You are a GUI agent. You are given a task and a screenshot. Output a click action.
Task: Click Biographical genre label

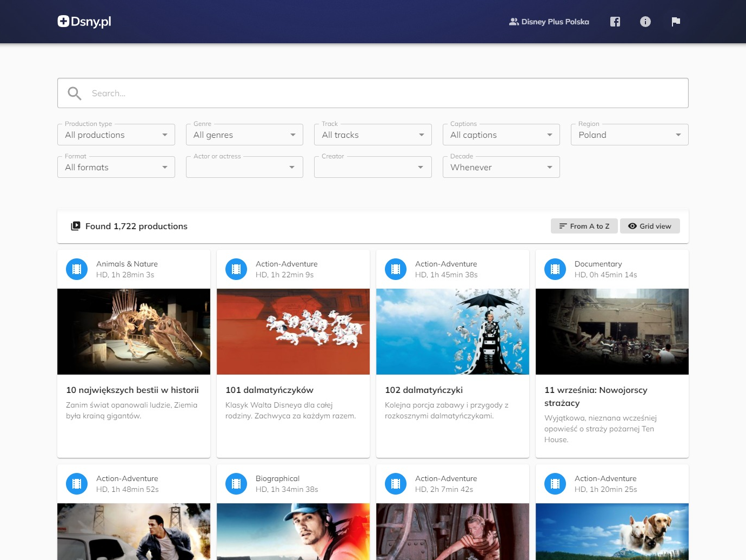277,478
